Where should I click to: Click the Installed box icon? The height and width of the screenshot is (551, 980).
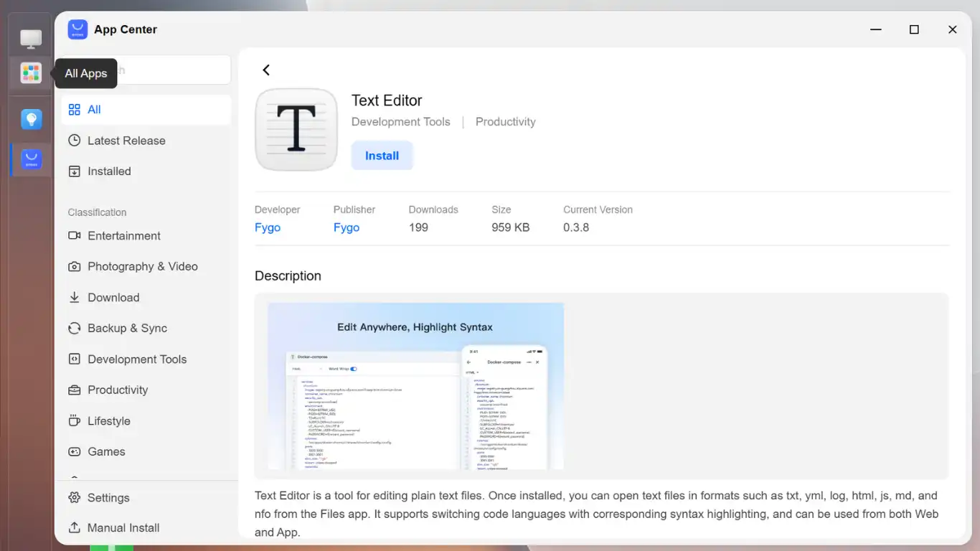click(74, 171)
